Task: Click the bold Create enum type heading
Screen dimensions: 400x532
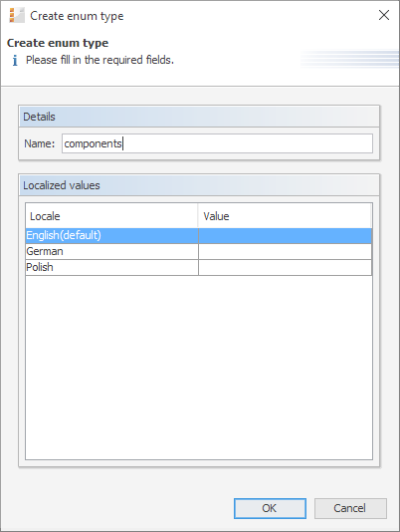Action: point(58,43)
